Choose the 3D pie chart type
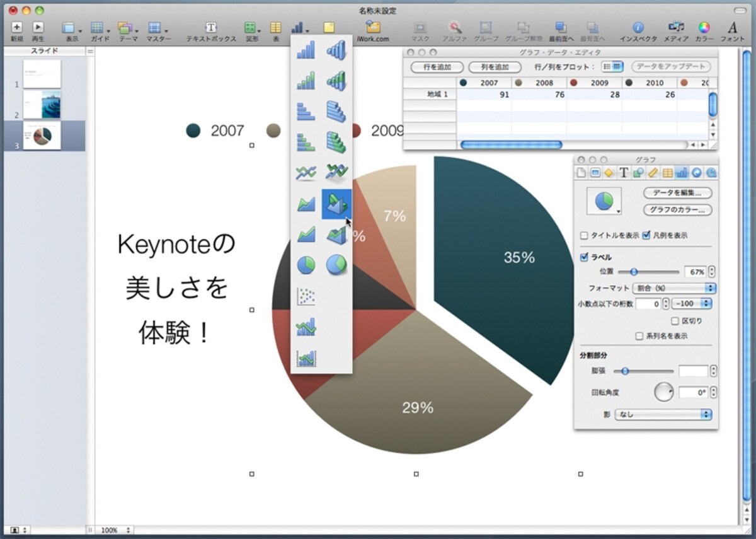The height and width of the screenshot is (539, 756). click(x=336, y=265)
